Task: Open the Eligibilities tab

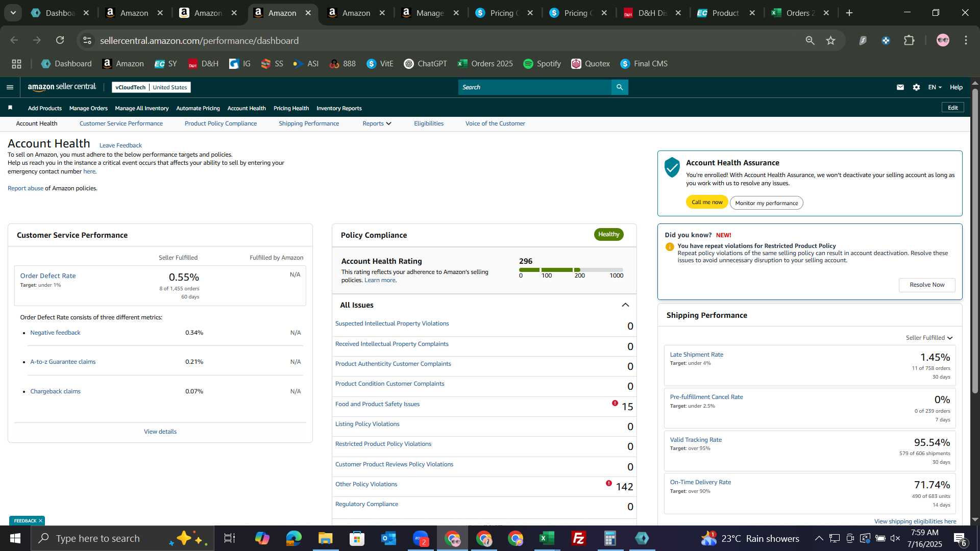Action: click(x=429, y=123)
